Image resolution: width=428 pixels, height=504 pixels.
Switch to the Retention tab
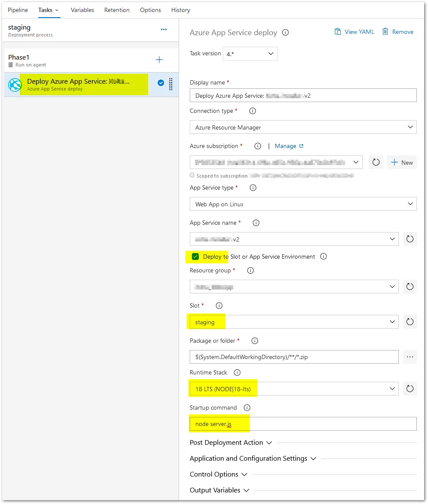(x=117, y=10)
